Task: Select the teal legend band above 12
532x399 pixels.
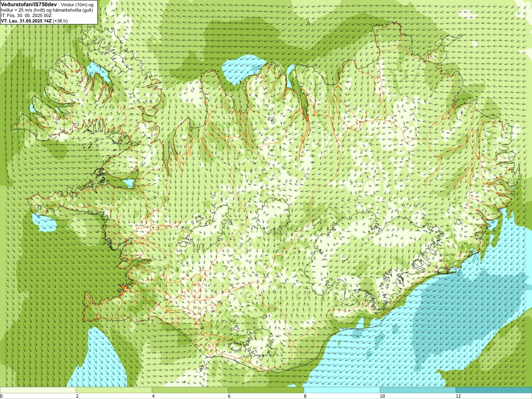Action: (x=494, y=390)
